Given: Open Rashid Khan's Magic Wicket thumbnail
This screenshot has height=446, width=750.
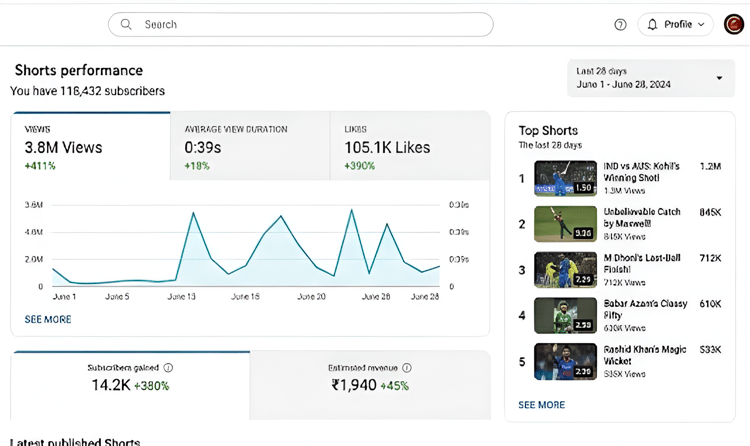Looking at the screenshot, I should tap(565, 361).
